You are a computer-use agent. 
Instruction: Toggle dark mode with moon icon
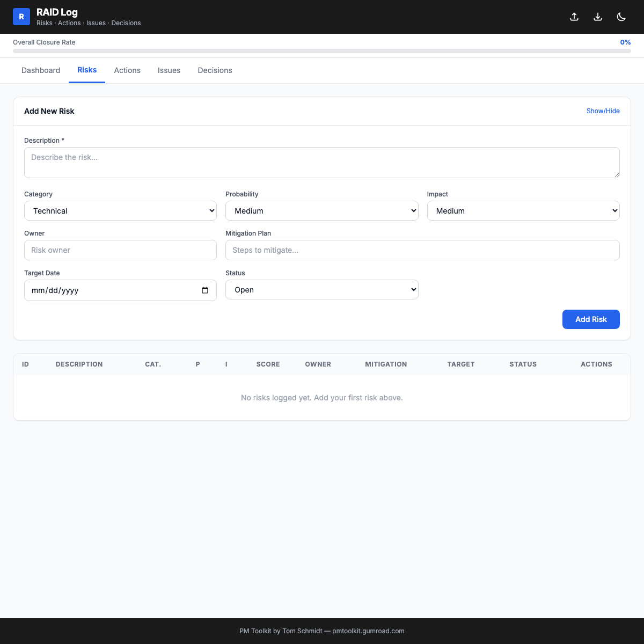tap(621, 17)
